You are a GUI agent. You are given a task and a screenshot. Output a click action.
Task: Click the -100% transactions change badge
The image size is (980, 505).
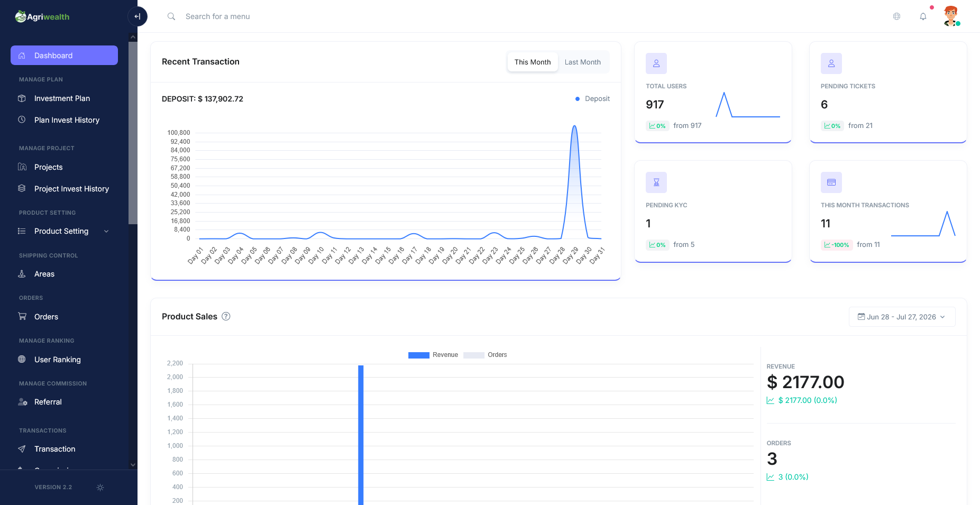coord(837,245)
